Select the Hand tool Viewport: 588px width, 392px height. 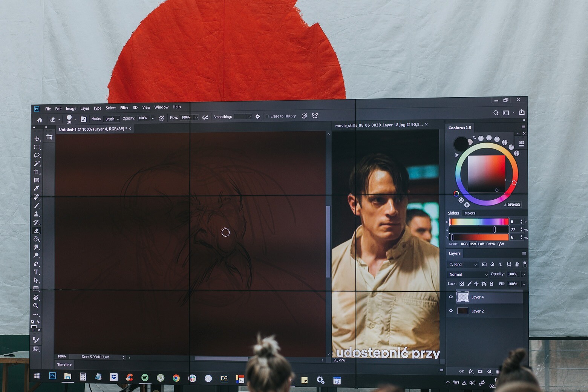click(x=36, y=297)
